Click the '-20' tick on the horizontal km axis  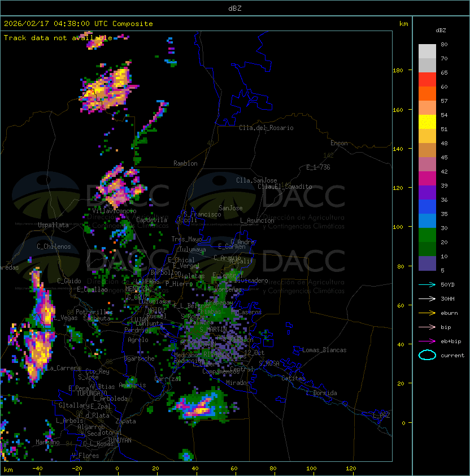[x=77, y=469]
